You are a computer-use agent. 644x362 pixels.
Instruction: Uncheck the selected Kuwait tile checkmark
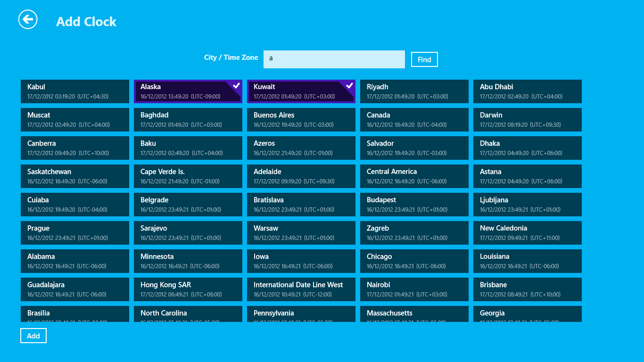point(349,85)
